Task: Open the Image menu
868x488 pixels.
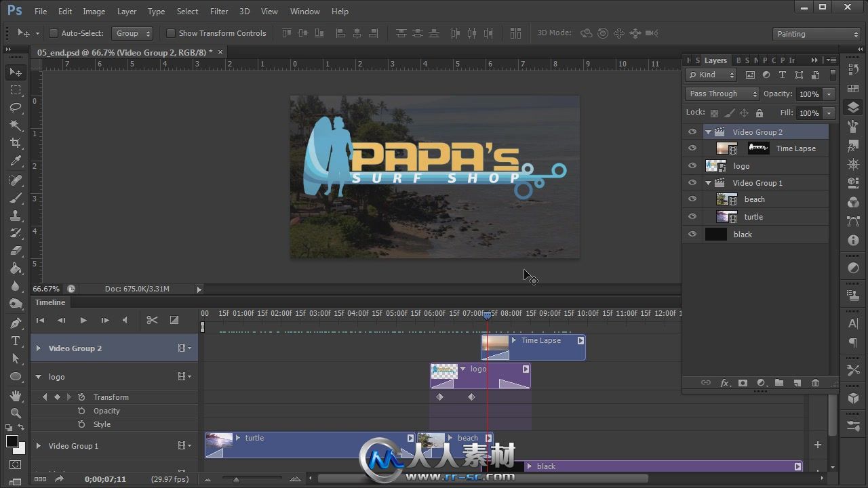Action: 94,11
